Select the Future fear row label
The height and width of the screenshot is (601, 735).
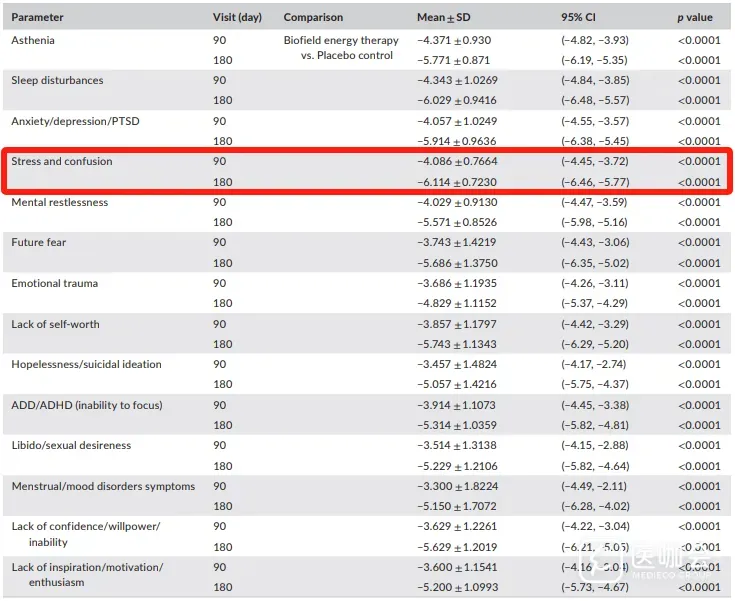(39, 242)
